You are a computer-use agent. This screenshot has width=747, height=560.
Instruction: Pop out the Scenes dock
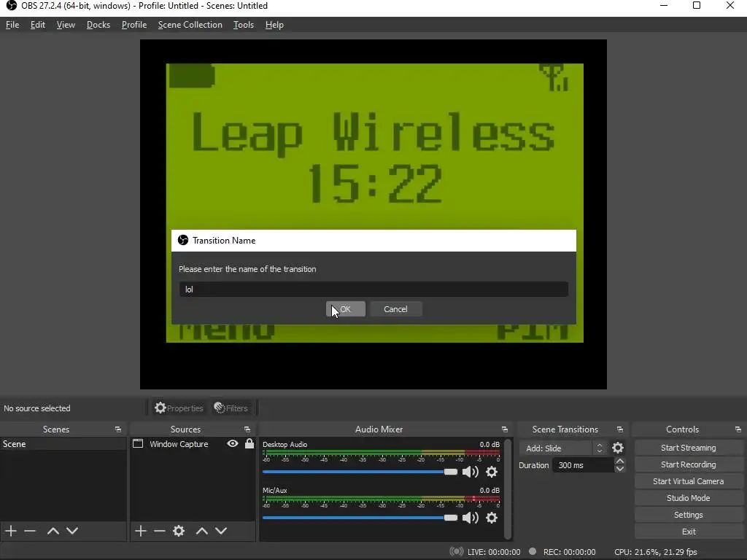click(118, 429)
